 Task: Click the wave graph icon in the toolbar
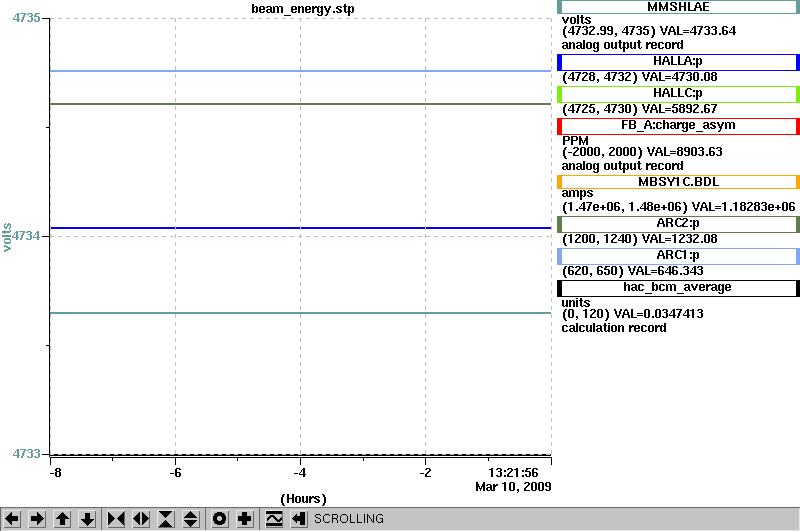[274, 519]
